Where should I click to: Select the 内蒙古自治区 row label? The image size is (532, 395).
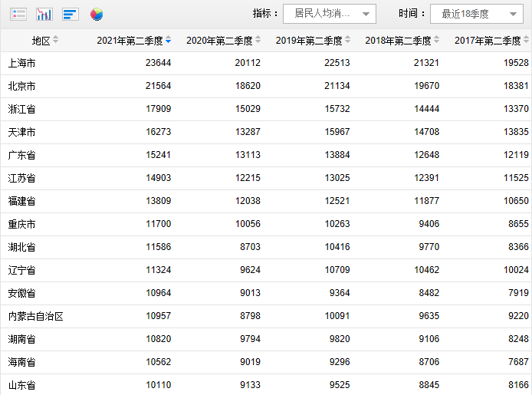coord(35,316)
